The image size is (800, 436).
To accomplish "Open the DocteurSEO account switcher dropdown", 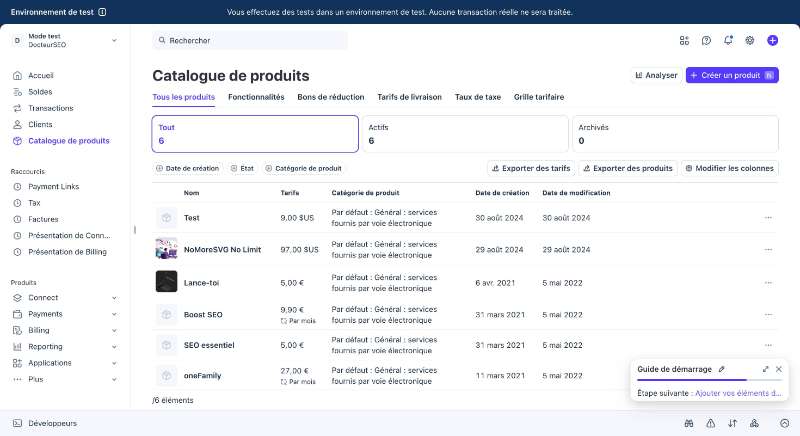I will (65, 40).
